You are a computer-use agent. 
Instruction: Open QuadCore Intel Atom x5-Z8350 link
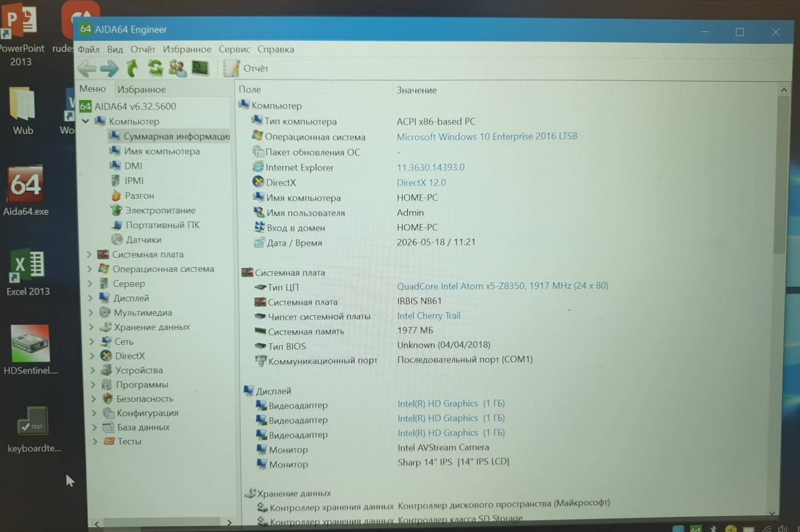click(502, 286)
